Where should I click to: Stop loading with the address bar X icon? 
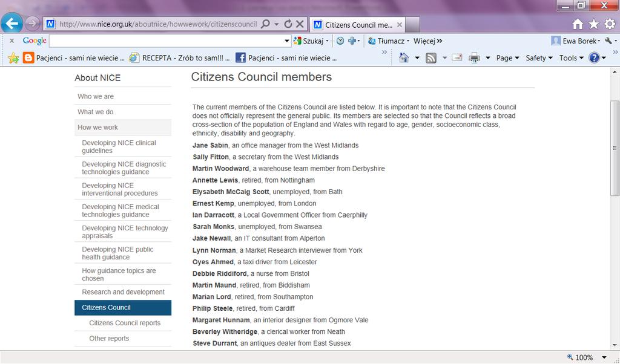pyautogui.click(x=300, y=24)
